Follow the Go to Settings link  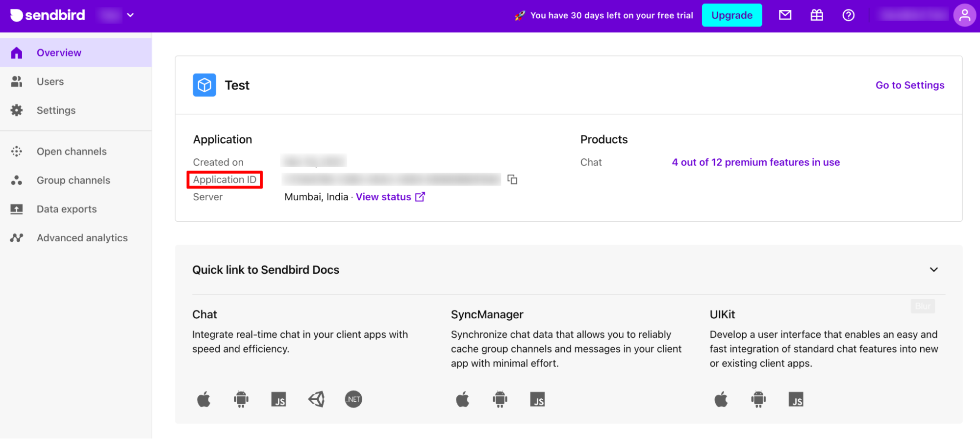point(910,85)
